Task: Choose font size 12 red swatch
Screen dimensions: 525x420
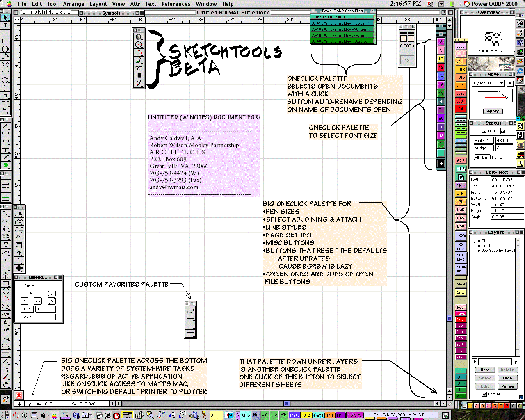Action: click(441, 68)
